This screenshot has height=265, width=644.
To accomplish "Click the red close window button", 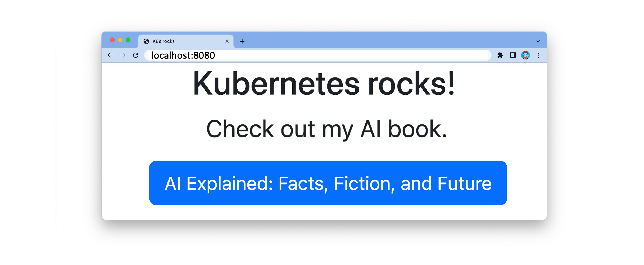I will click(112, 40).
